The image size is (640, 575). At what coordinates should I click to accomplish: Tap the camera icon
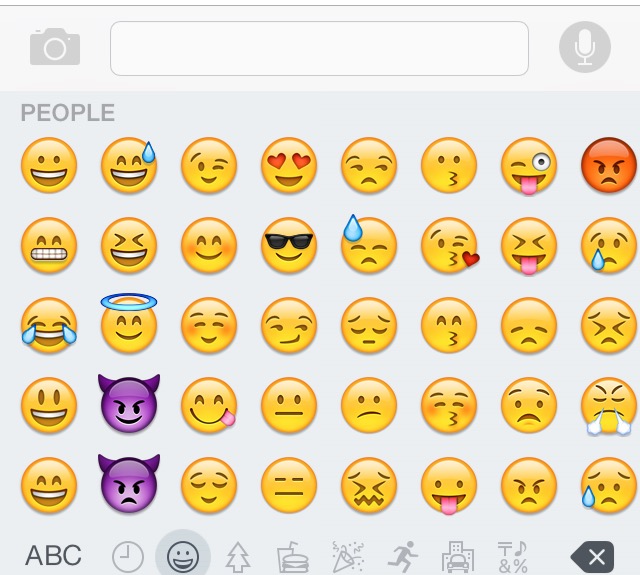[x=55, y=47]
